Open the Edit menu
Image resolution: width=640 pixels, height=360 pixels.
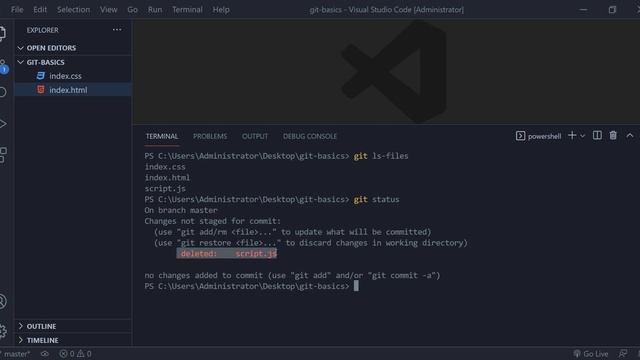click(x=40, y=9)
